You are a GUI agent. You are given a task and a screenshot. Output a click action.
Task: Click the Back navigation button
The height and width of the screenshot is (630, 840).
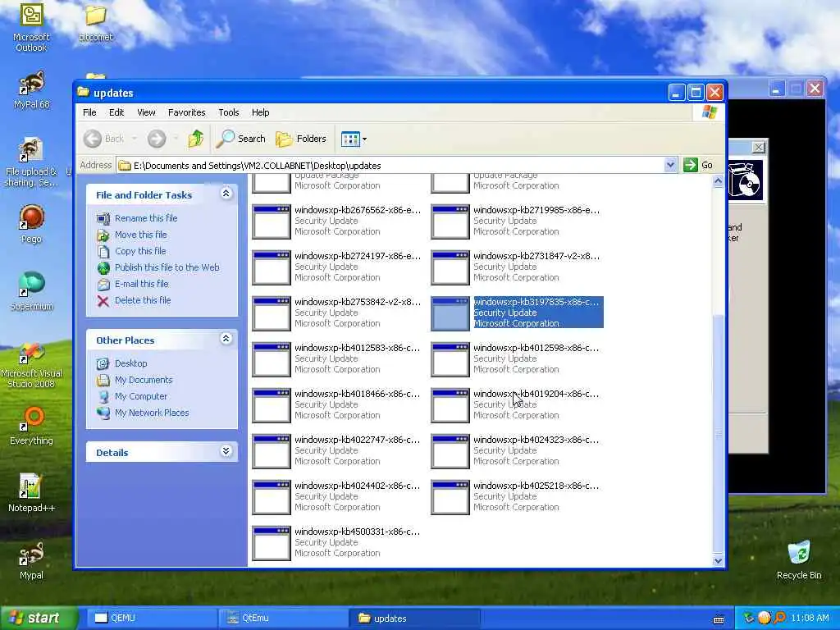pos(104,139)
